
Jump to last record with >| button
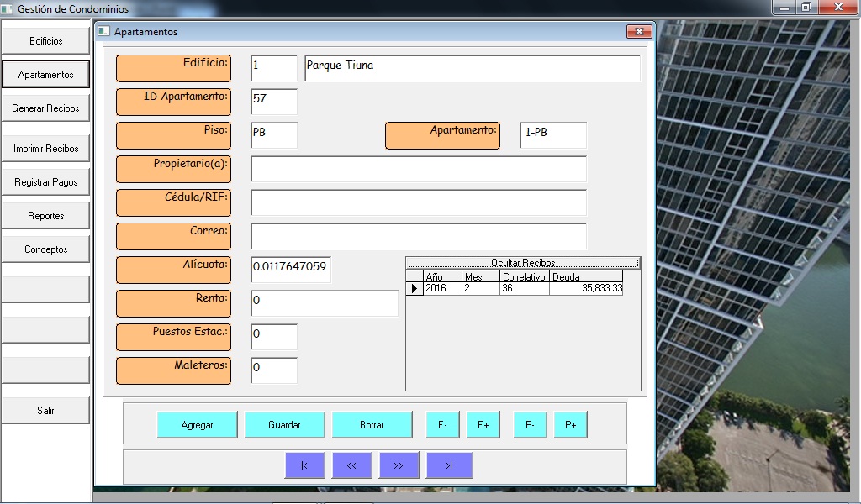[x=449, y=465]
